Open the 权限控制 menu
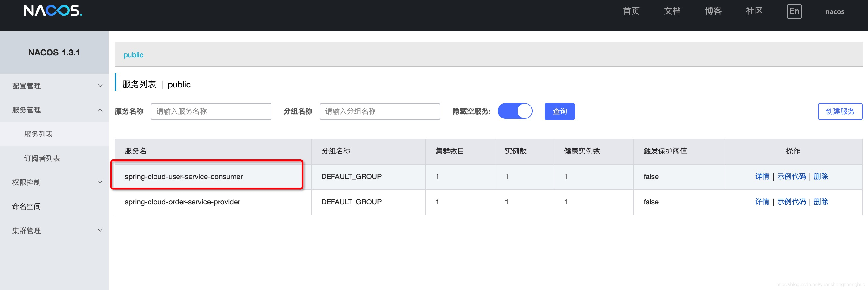 pos(54,182)
